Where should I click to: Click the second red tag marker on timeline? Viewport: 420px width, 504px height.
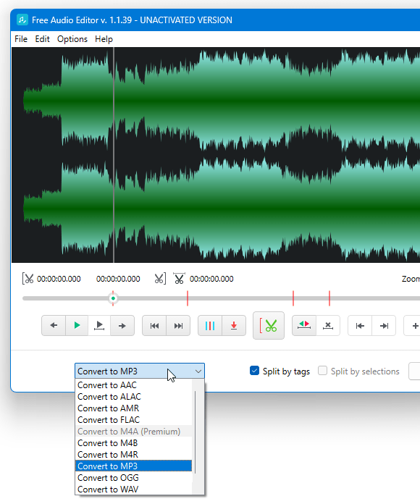coord(293,298)
